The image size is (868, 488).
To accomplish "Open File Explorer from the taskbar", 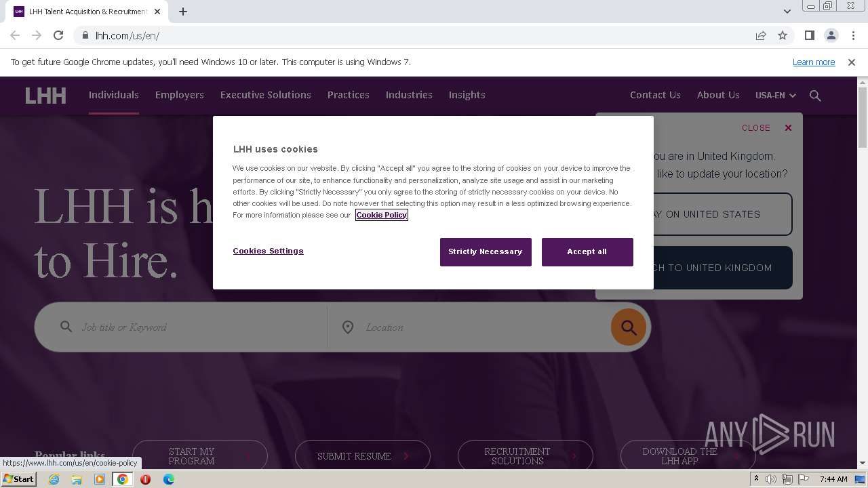I will [77, 479].
